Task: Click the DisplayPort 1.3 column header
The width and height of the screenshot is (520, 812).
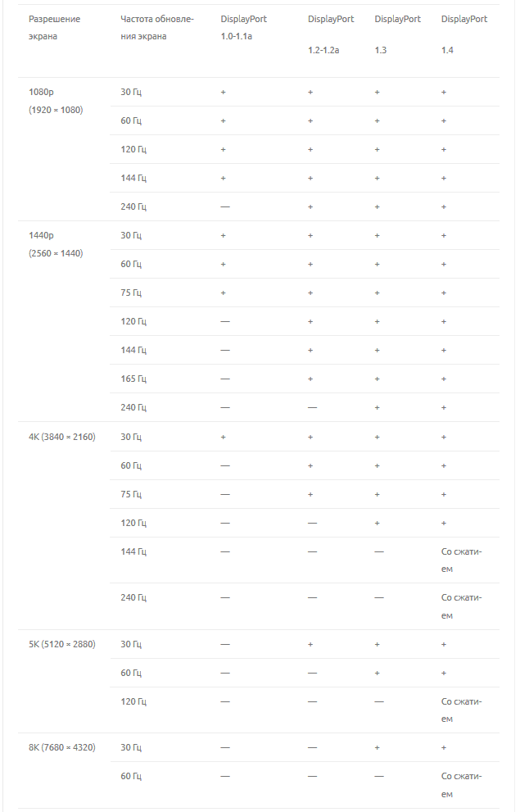Action: (397, 34)
